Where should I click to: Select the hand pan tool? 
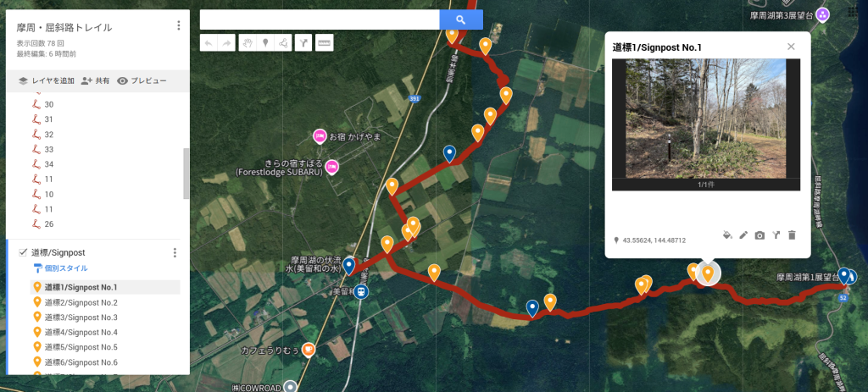coord(249,42)
